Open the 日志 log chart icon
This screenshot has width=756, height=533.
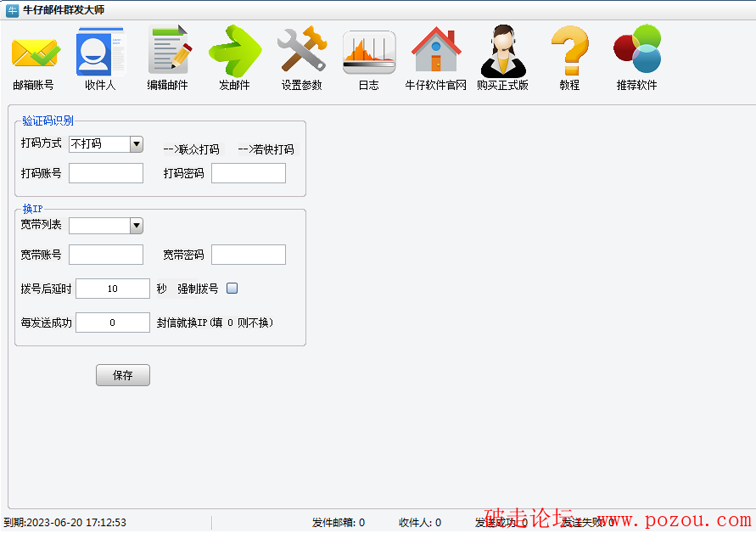(x=368, y=53)
